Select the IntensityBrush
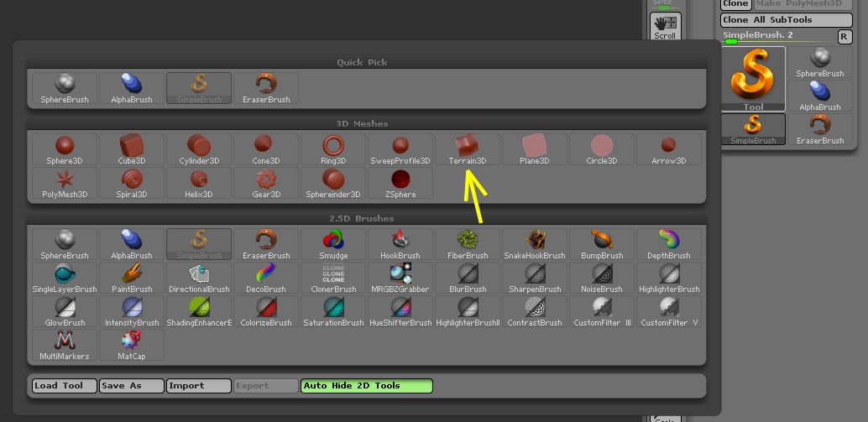 click(x=132, y=312)
